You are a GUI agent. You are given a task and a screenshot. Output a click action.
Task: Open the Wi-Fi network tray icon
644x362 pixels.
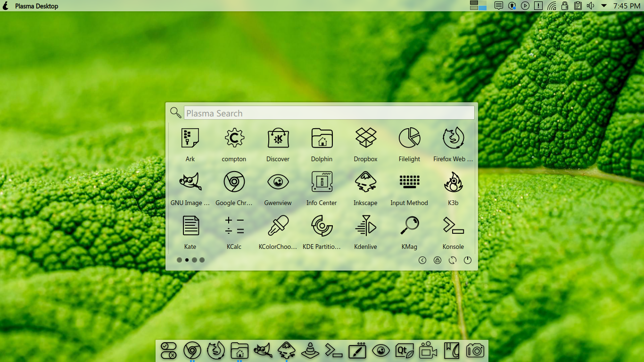tap(552, 6)
